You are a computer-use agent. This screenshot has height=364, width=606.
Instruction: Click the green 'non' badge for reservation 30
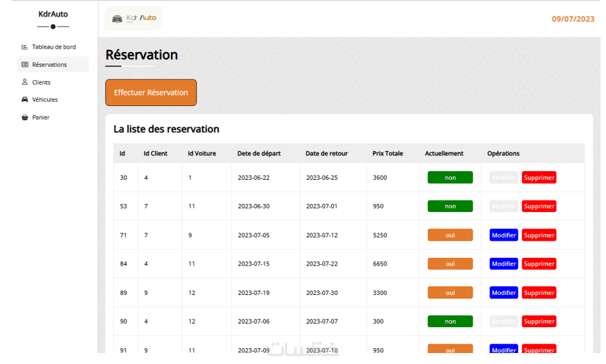[x=450, y=178]
